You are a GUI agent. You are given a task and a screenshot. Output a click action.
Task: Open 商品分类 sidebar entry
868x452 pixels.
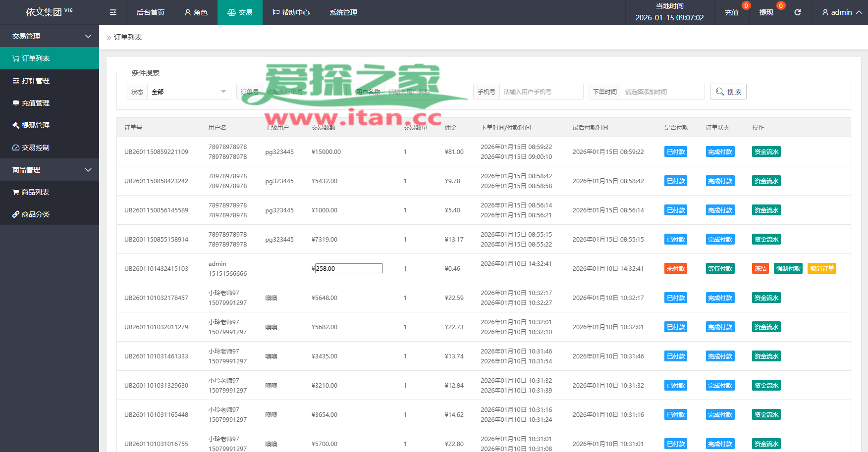50,214
